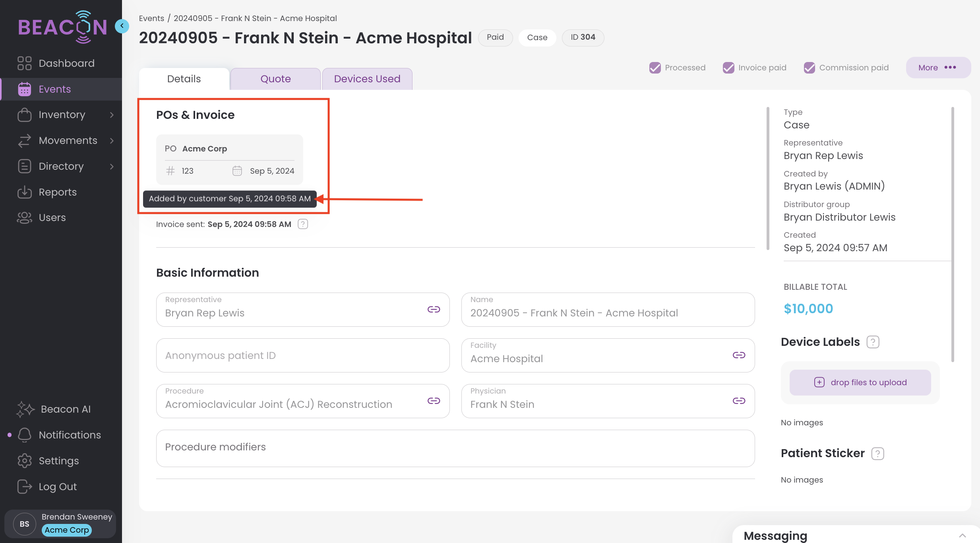Click help icon next to Device Labels
The image size is (980, 543).
click(873, 342)
